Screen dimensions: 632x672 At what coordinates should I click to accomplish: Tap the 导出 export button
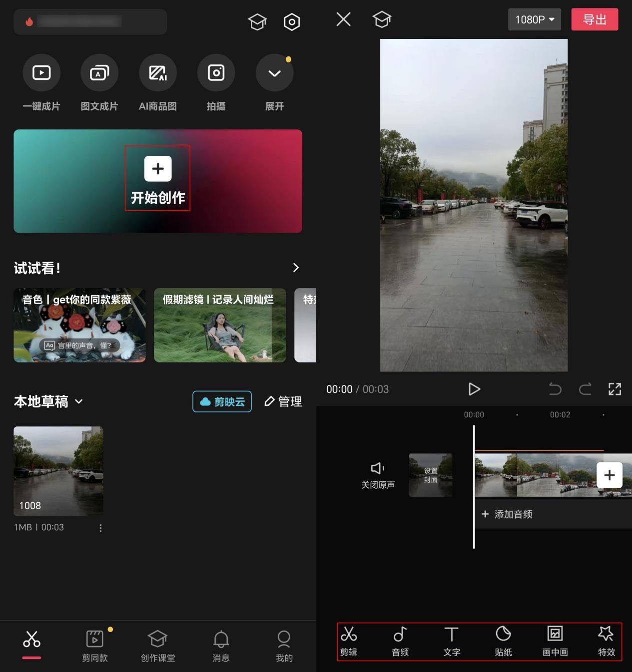coord(595,19)
